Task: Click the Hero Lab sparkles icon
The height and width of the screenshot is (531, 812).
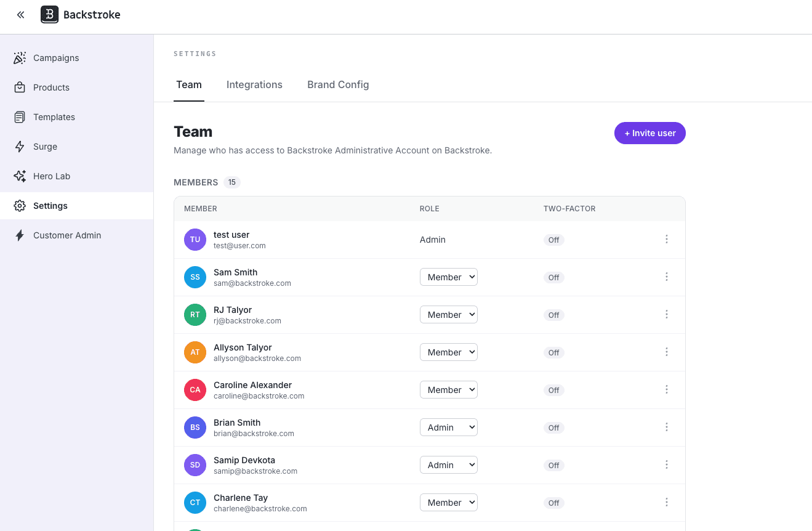Action: click(x=20, y=176)
